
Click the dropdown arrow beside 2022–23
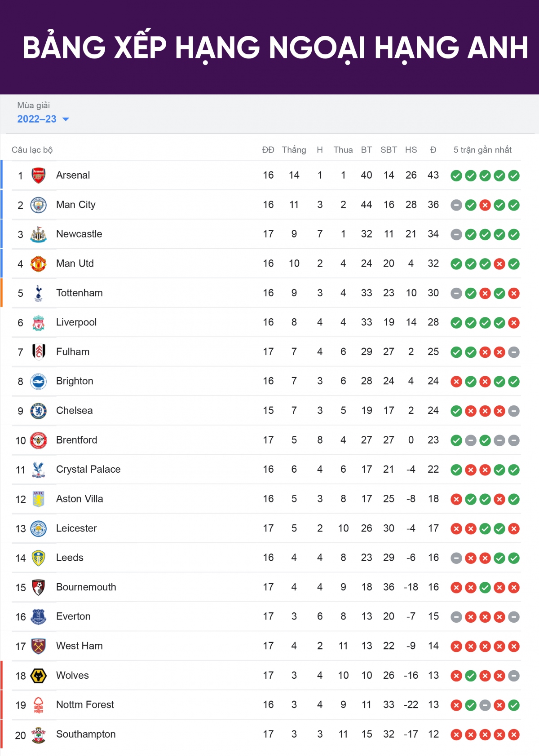pyautogui.click(x=66, y=119)
